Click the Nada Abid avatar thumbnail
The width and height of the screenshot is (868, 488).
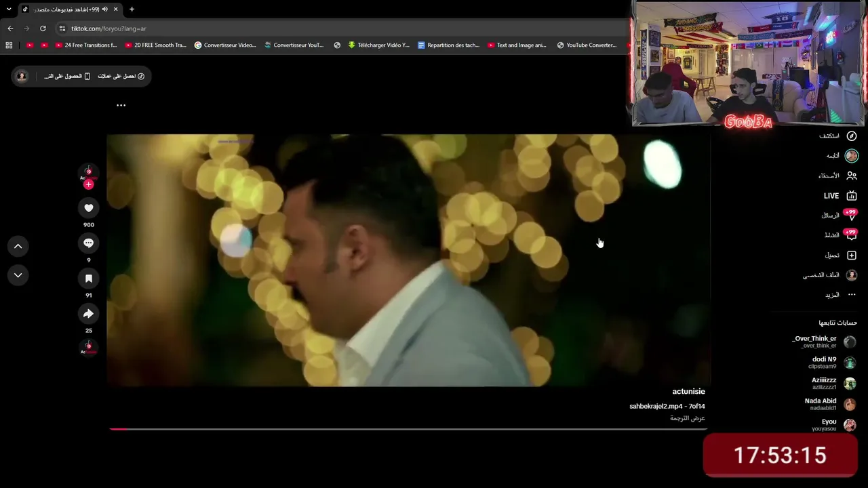point(850,405)
